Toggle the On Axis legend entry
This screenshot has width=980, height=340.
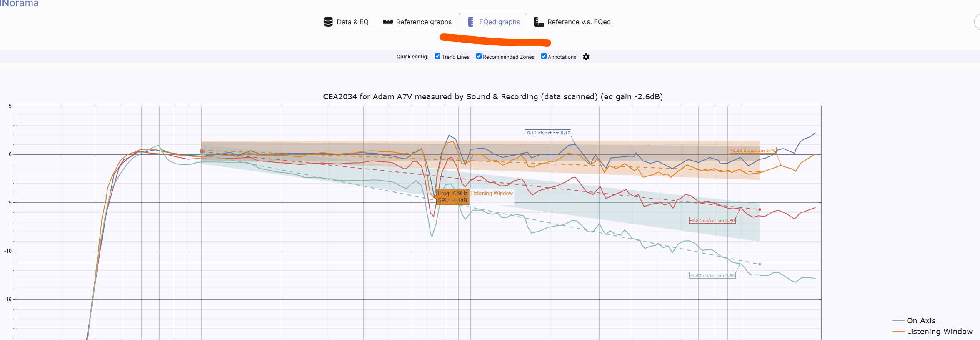pyautogui.click(x=914, y=320)
